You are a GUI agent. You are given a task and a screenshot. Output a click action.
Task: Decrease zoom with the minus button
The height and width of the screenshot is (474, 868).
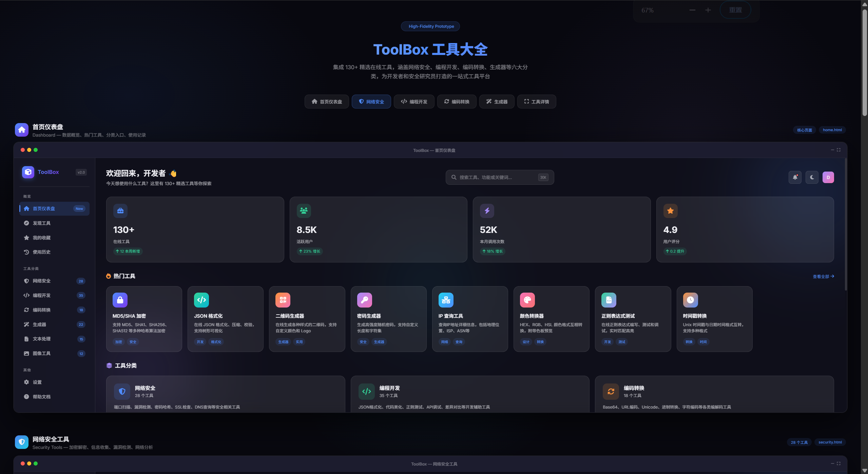[692, 10]
